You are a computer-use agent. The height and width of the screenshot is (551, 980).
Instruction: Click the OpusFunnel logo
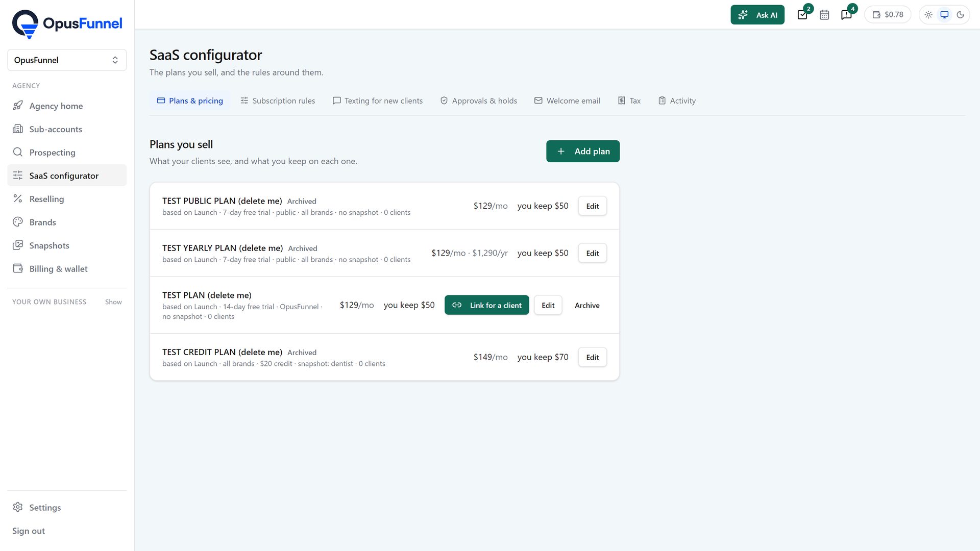pyautogui.click(x=67, y=24)
